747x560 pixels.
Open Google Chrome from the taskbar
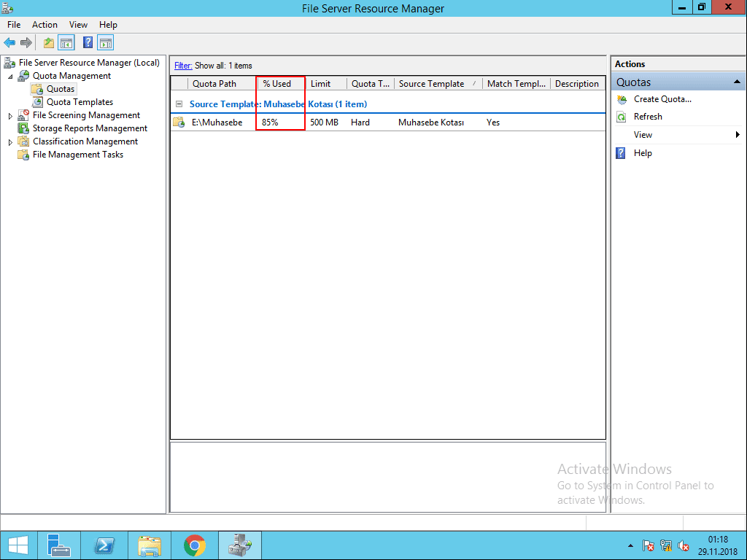tap(194, 545)
